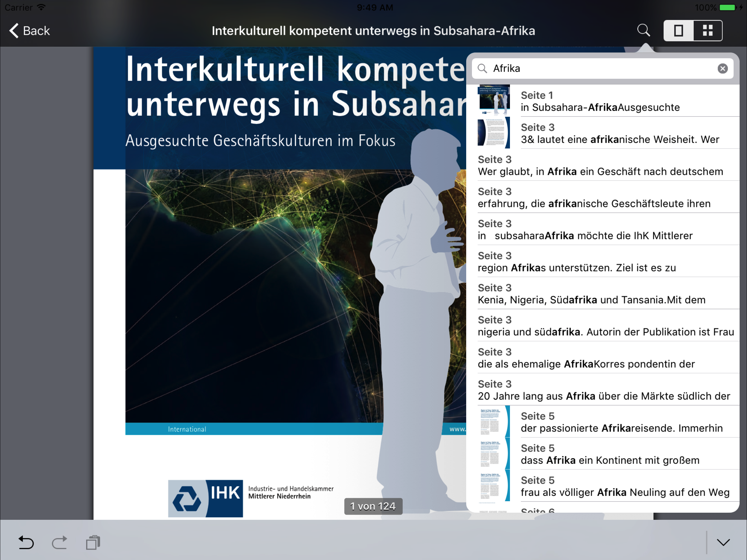Focus the Afrika search field

[x=602, y=69]
